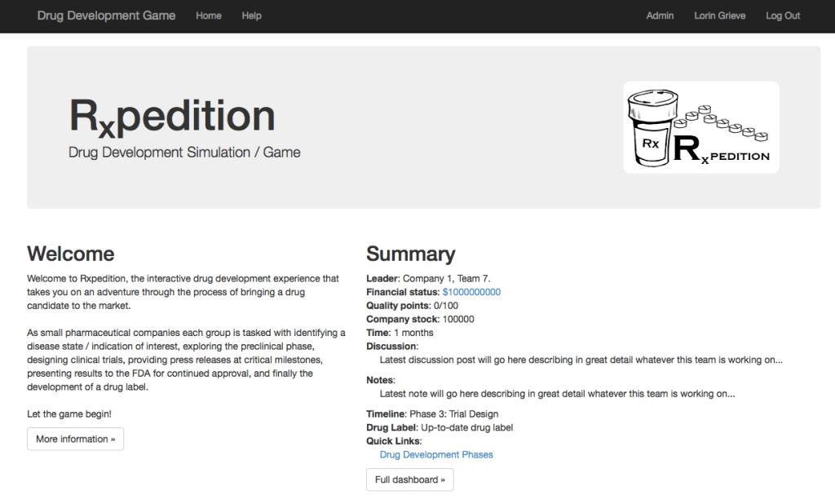The image size is (835, 504).
Task: Click the Summary heading
Action: coord(410,254)
